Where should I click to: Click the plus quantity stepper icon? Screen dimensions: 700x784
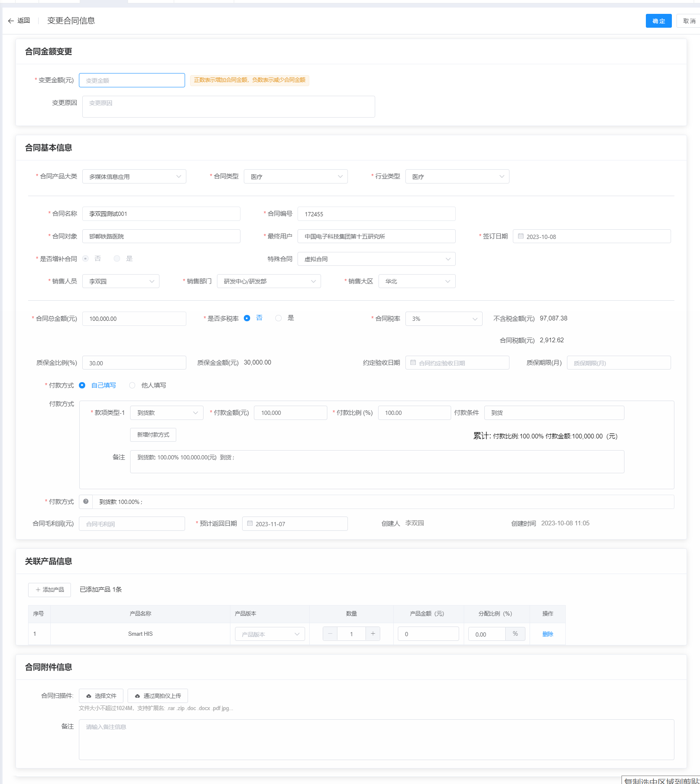tap(373, 634)
